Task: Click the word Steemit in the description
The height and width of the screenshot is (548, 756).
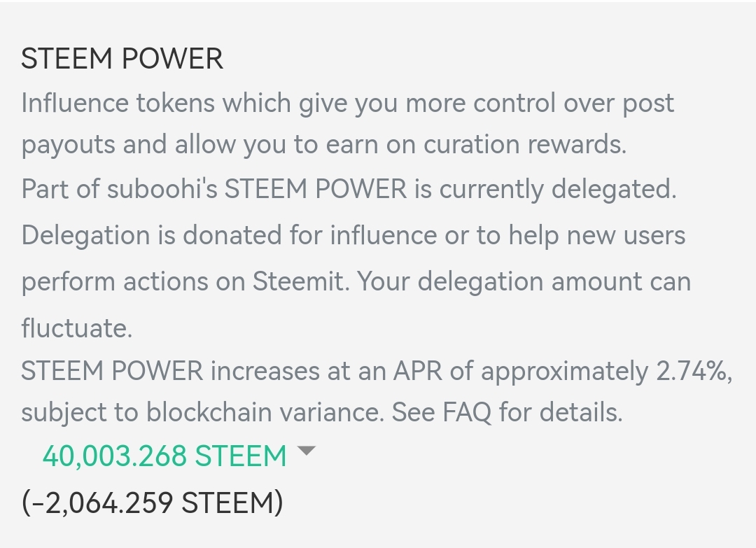Action: tap(299, 281)
